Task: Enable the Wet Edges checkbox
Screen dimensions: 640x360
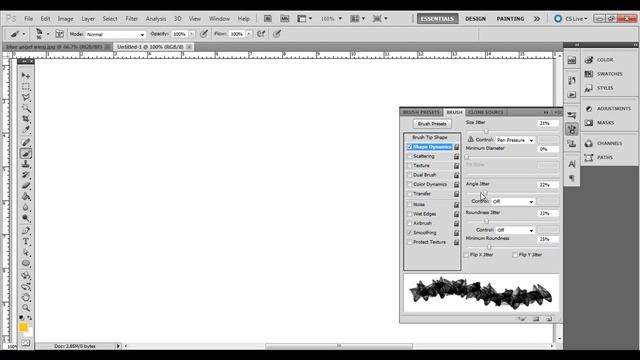Action: [x=409, y=214]
